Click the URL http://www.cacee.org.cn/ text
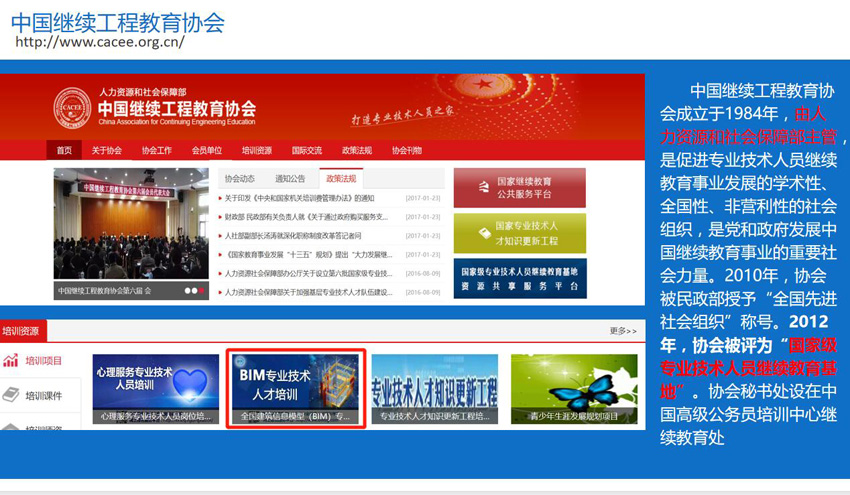Viewport: 850px width, 495px height. click(99, 42)
